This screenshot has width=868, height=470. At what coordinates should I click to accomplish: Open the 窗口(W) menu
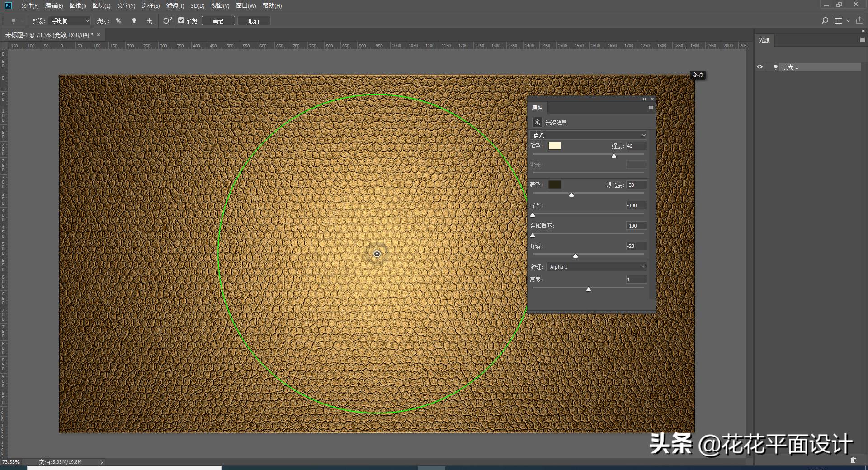[246, 6]
